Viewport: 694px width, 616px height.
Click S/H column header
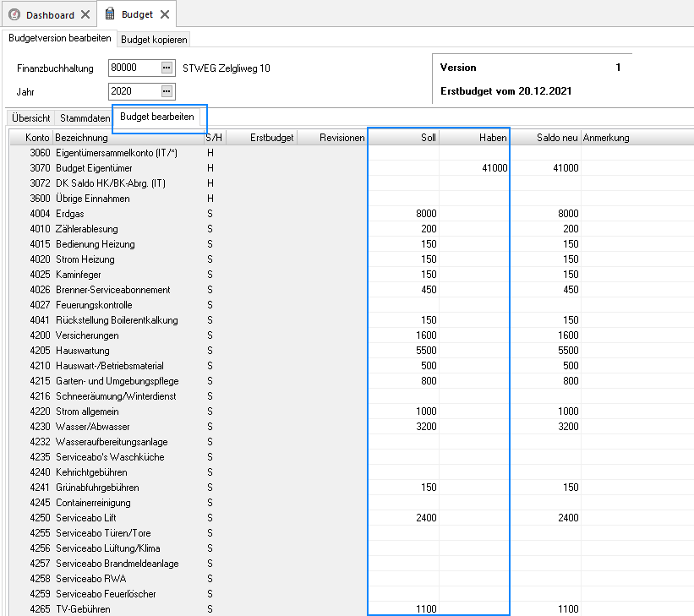tap(214, 138)
